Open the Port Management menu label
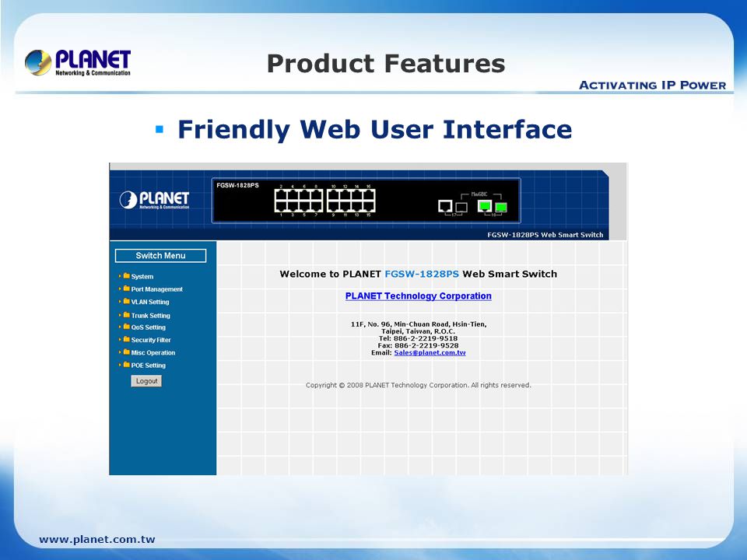This screenshot has height=560, width=747. click(x=156, y=289)
